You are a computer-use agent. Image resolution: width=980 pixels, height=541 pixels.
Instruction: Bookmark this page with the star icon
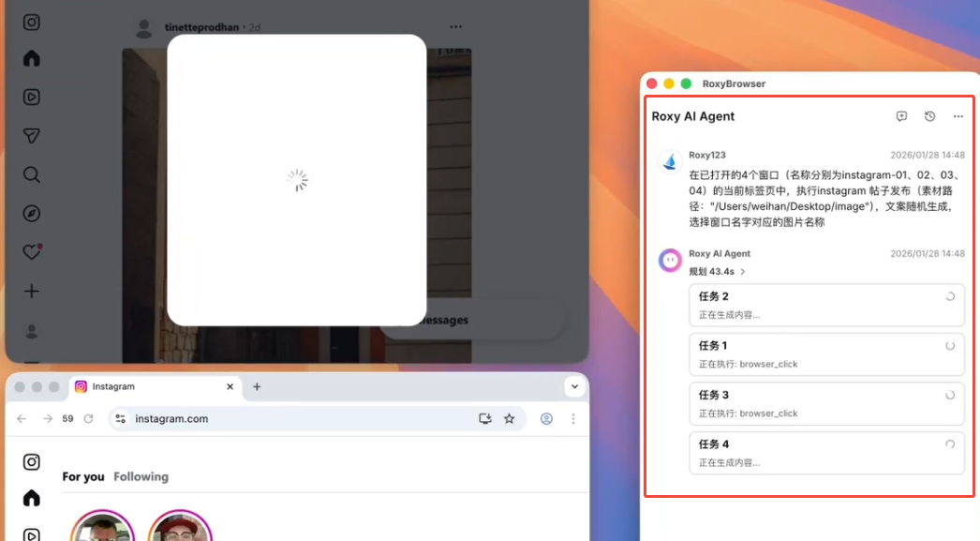(510, 419)
